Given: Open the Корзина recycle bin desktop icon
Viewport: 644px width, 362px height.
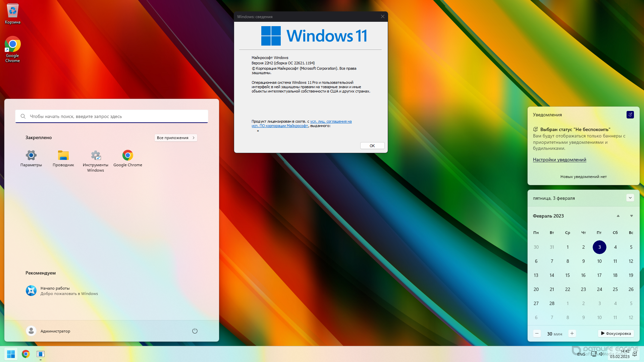Looking at the screenshot, I should coord(13,14).
